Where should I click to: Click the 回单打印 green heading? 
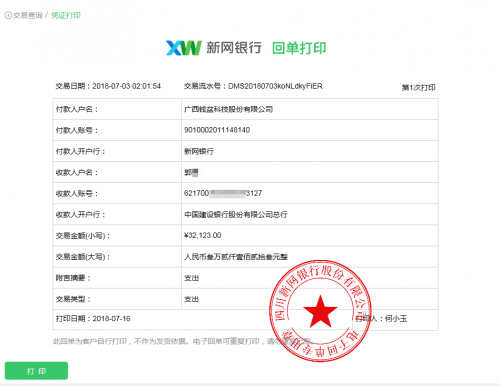pos(299,48)
